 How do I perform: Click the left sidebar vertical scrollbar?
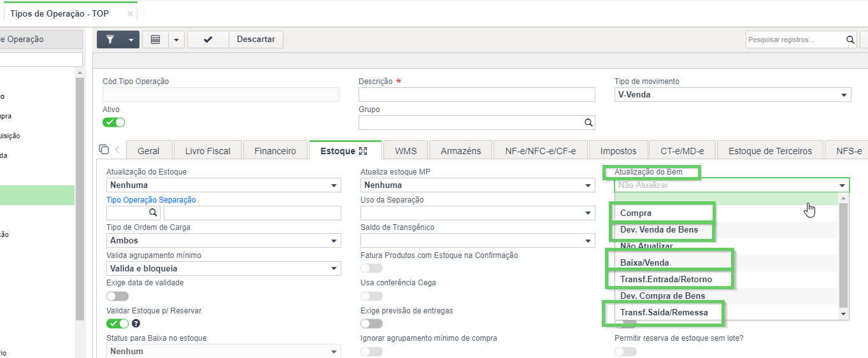pyautogui.click(x=80, y=199)
